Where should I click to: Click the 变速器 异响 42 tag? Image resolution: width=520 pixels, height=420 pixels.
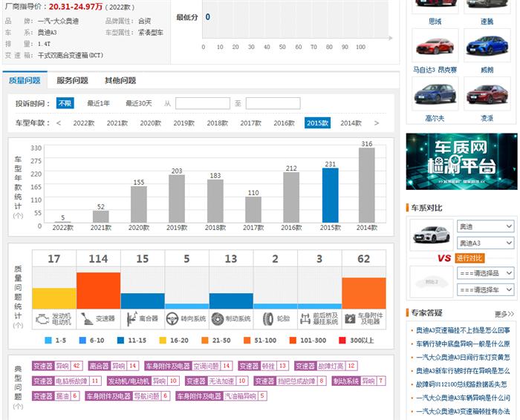click(x=57, y=366)
